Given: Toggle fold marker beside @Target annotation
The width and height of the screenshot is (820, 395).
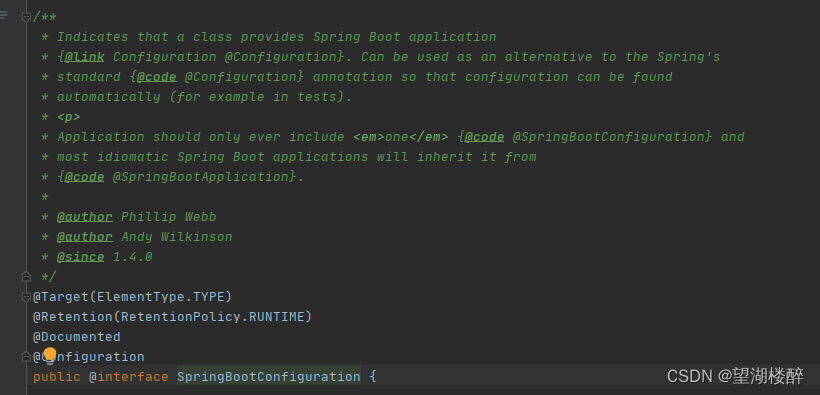Looking at the screenshot, I should 26,297.
